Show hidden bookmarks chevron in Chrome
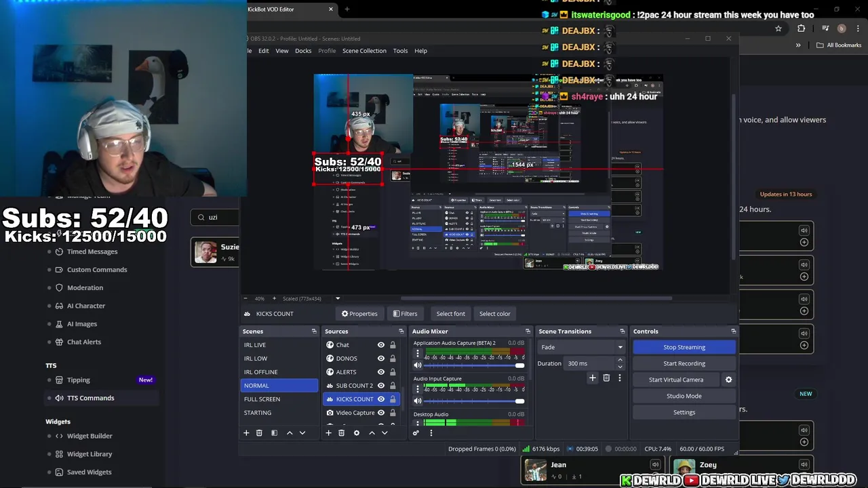 tap(798, 45)
